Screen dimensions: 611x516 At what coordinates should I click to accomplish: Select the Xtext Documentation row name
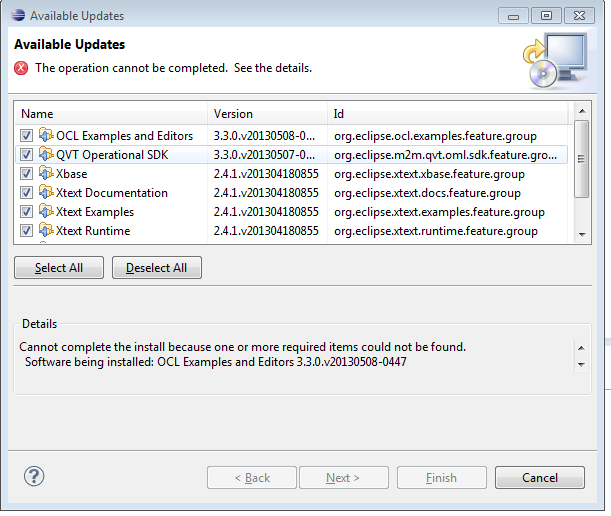[x=111, y=193]
